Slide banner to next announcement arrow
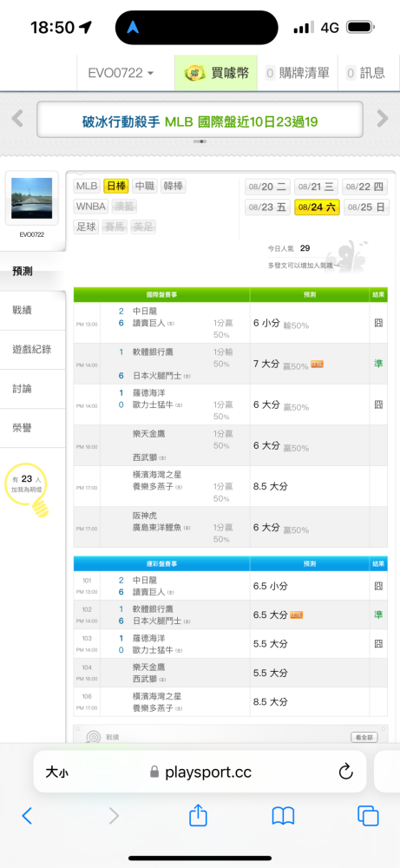Screen dimensions: 400x868 click(383, 118)
